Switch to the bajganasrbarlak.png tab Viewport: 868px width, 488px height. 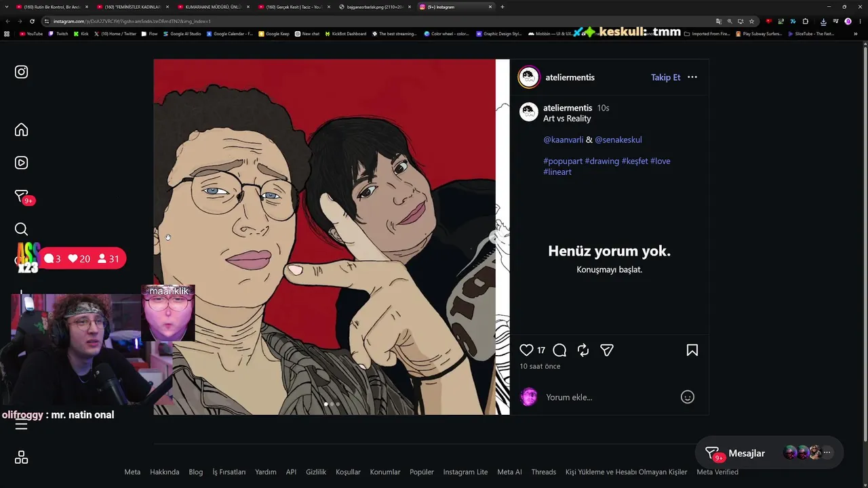374,7
